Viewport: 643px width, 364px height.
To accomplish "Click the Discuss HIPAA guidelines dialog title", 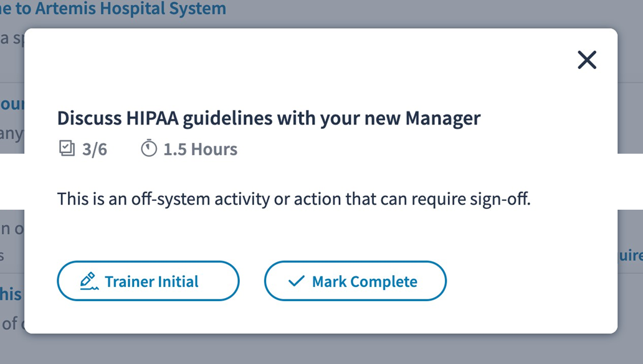I will tap(269, 118).
